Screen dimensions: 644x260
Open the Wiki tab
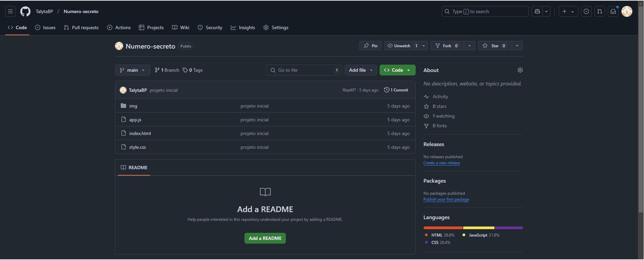click(x=181, y=27)
